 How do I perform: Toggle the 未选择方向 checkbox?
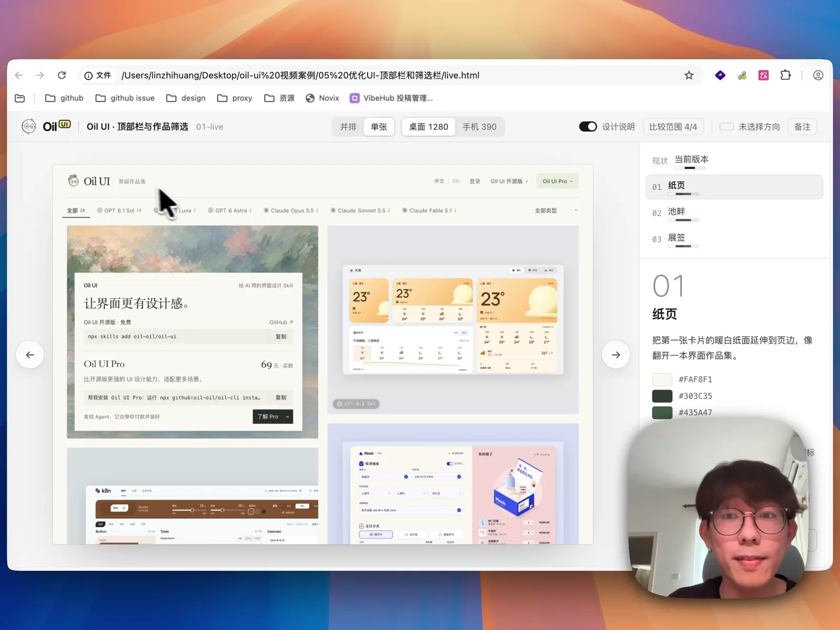click(x=727, y=127)
